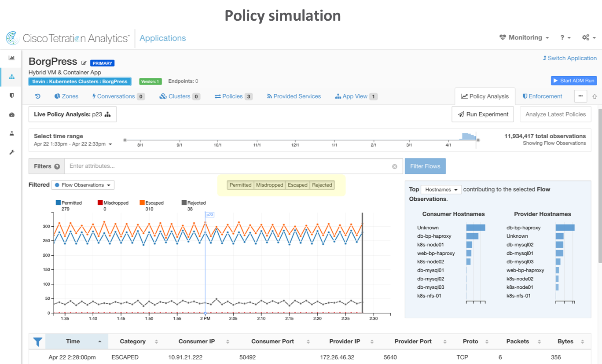Open the settings gears menu at top right
The height and width of the screenshot is (364, 602).
588,38
